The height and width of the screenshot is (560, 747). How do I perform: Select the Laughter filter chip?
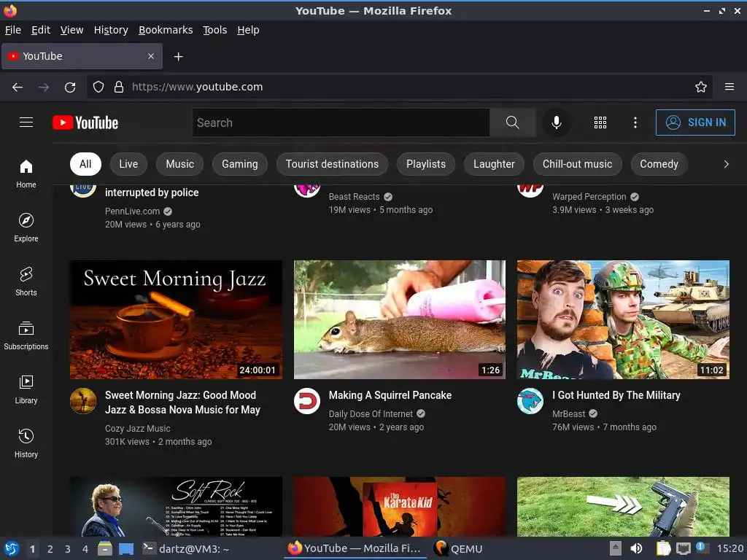click(494, 164)
